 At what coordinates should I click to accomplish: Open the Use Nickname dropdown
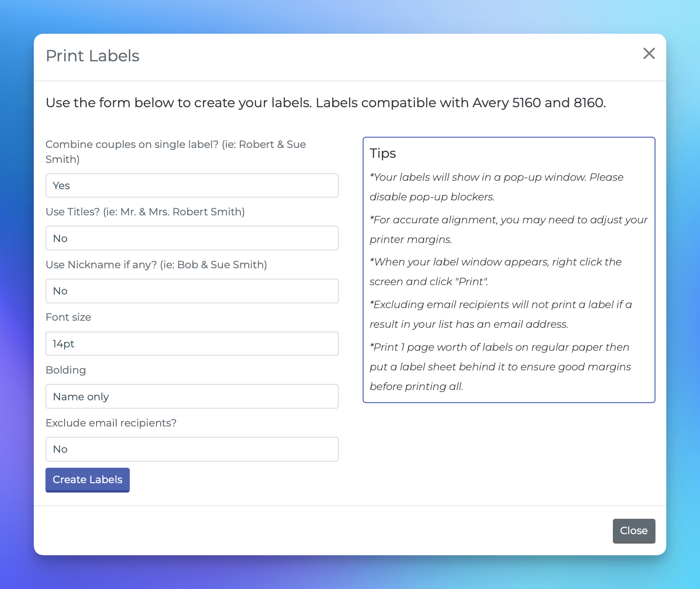[x=192, y=291]
